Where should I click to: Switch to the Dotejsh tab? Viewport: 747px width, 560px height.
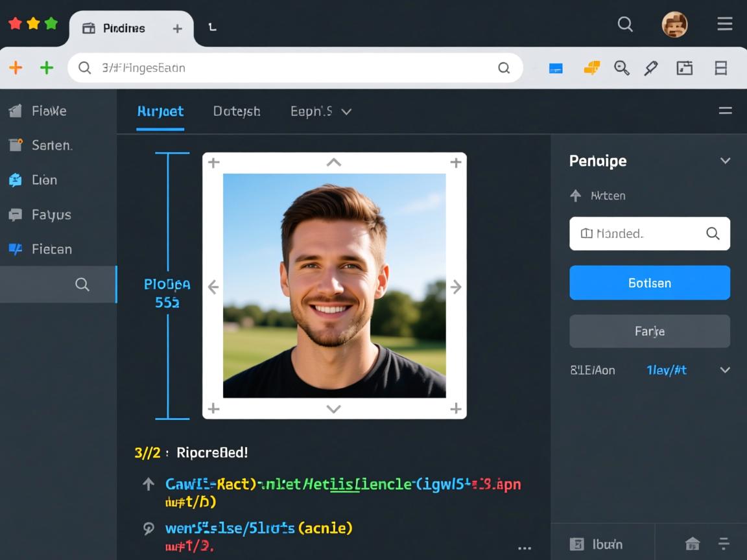pos(237,111)
